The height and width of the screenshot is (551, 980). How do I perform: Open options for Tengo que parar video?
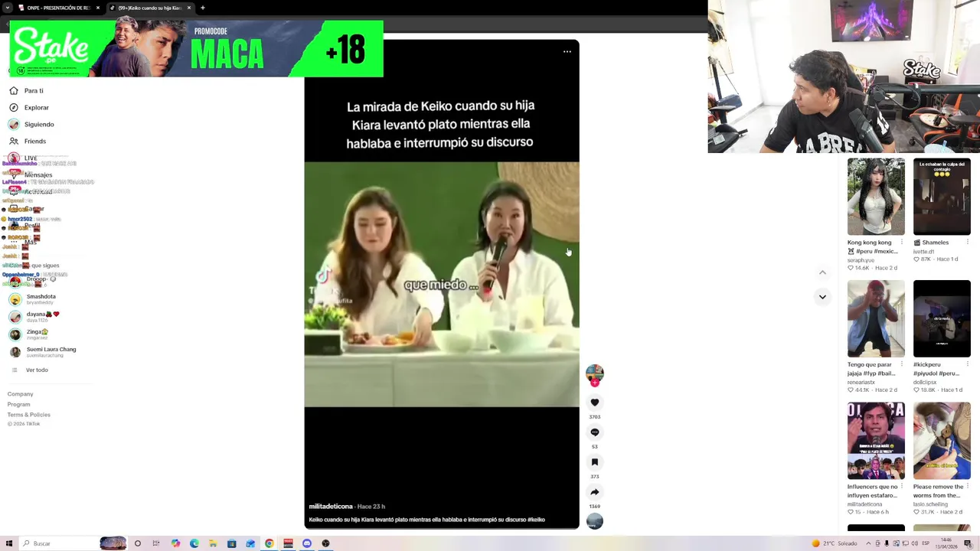click(x=902, y=364)
